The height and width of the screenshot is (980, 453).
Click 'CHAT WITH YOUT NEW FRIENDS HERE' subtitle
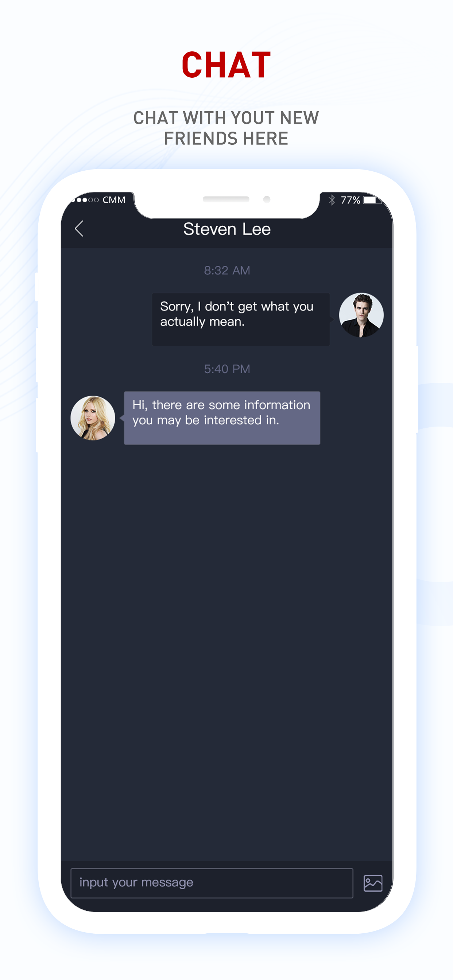(x=226, y=128)
